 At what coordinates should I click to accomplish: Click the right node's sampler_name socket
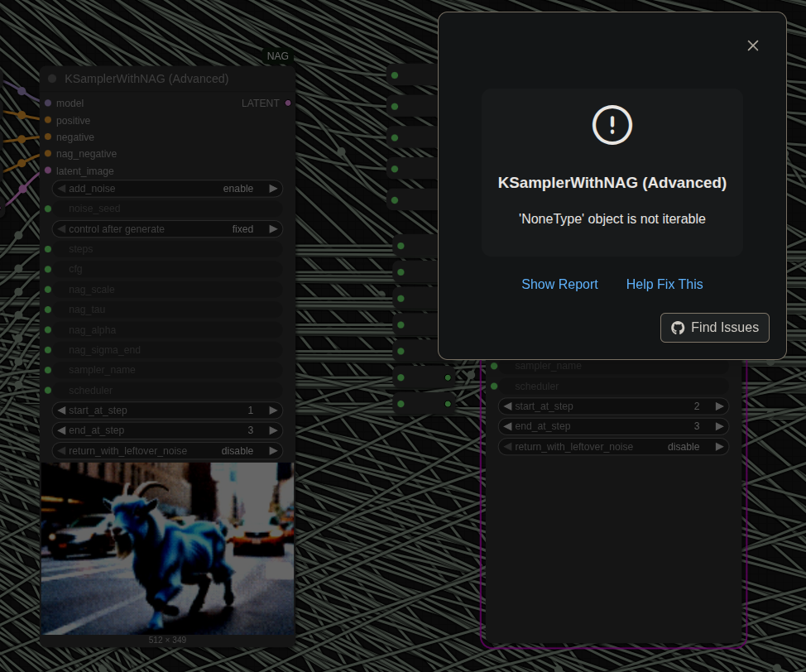click(x=494, y=366)
